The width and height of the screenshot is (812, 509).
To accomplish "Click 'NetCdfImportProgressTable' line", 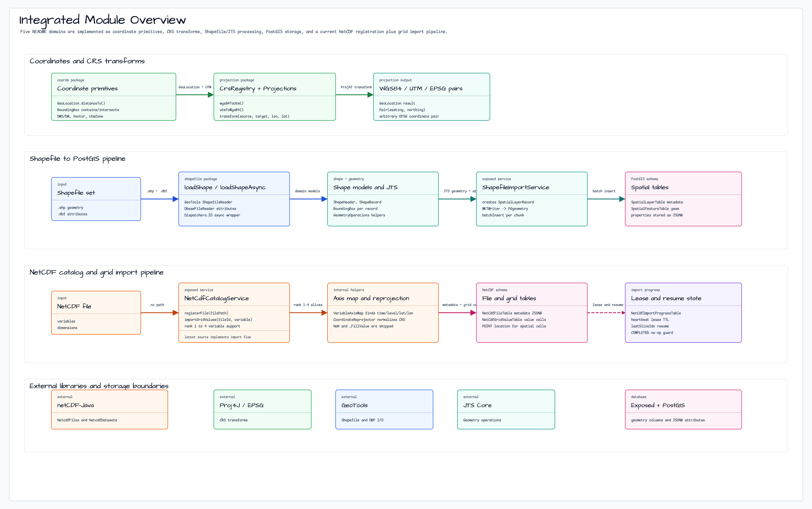I will pyautogui.click(x=656, y=313).
